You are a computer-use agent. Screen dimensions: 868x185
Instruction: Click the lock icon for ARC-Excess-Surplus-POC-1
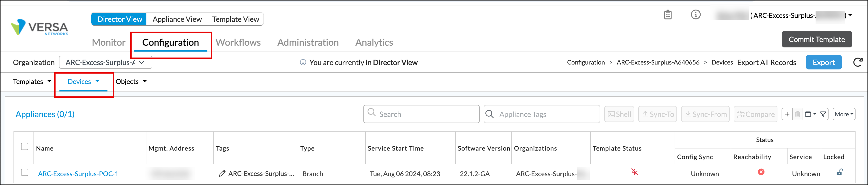tap(839, 173)
